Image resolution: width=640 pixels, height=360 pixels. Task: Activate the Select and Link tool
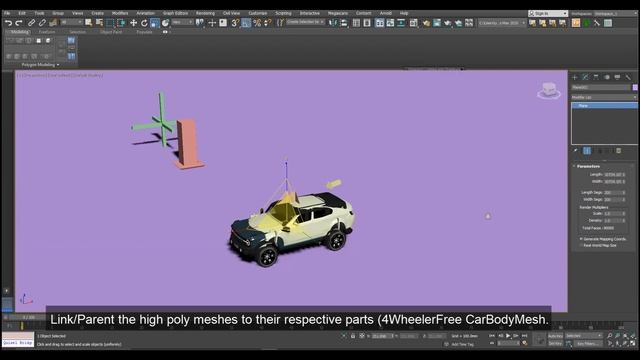point(31,23)
